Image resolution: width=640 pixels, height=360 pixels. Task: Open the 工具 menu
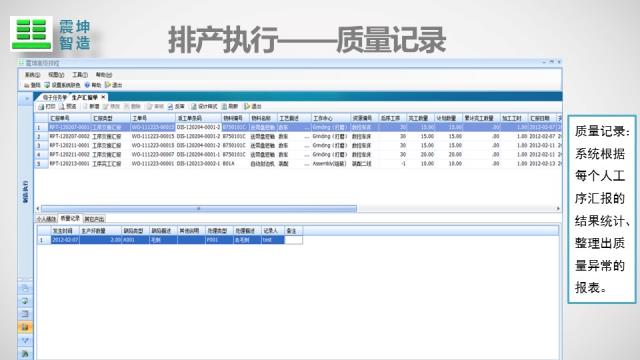point(80,75)
